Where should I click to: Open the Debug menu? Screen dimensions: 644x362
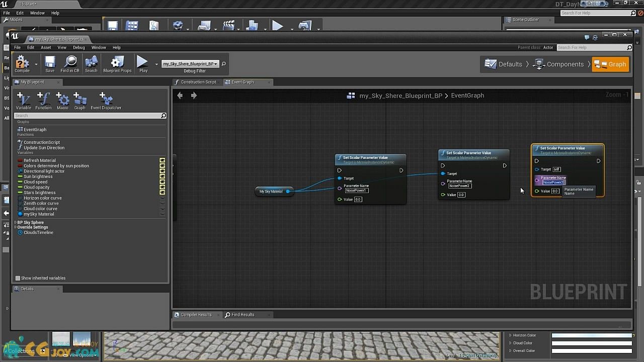coord(79,47)
